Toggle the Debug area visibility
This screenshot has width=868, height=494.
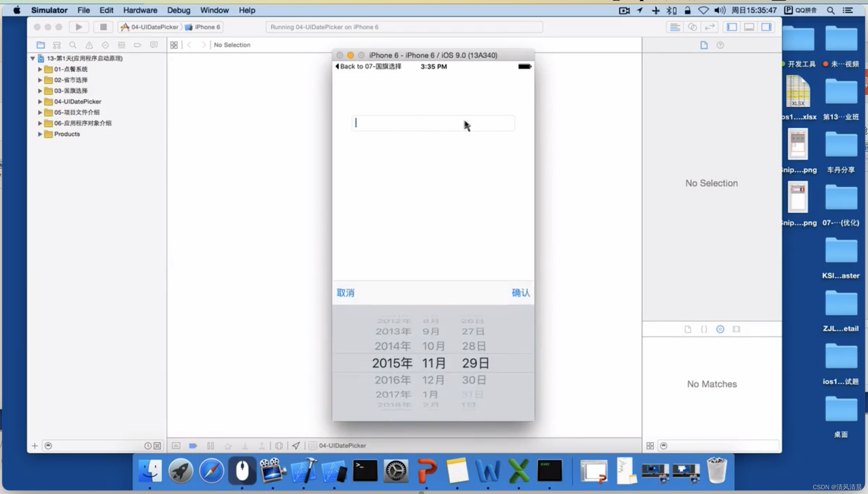pos(749,27)
